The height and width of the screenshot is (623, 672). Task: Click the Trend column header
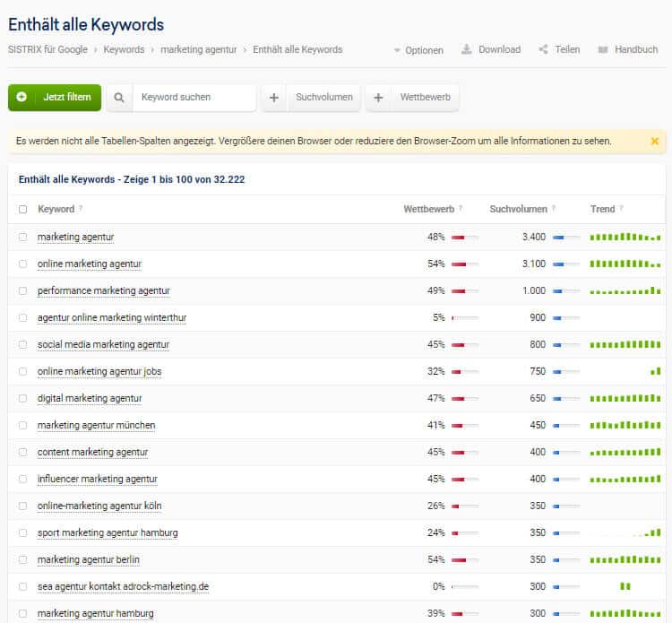pyautogui.click(x=602, y=209)
